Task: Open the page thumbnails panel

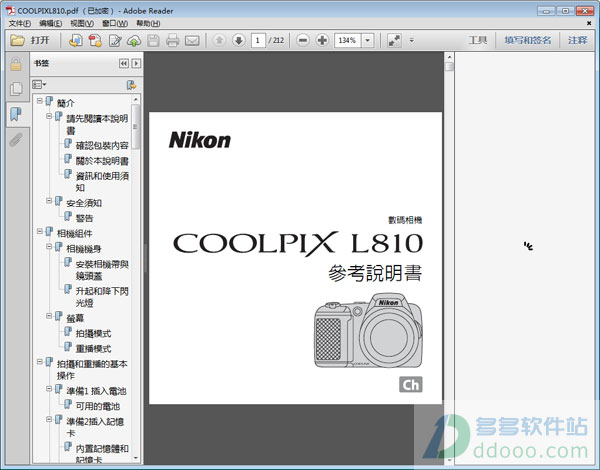Action: coord(16,89)
